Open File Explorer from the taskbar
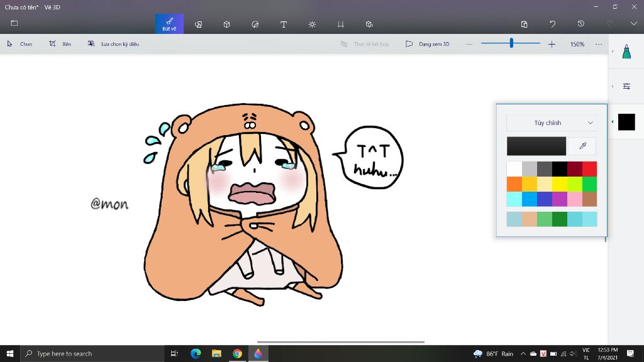 (x=216, y=353)
